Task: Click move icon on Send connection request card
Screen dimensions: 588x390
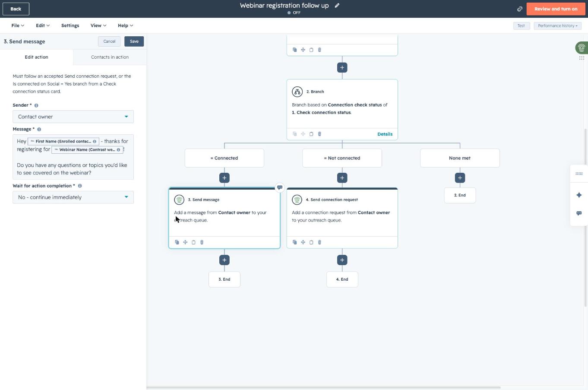Action: (303, 242)
